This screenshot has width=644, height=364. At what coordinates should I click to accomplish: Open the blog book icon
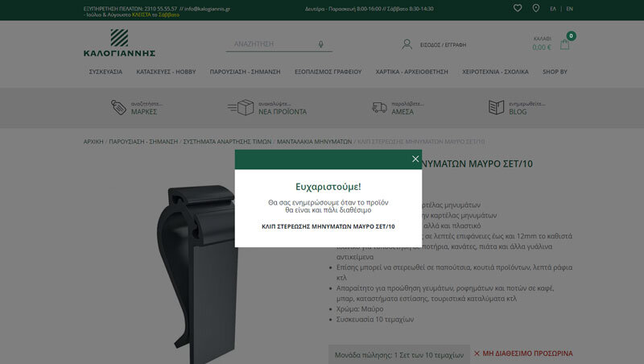click(x=496, y=107)
